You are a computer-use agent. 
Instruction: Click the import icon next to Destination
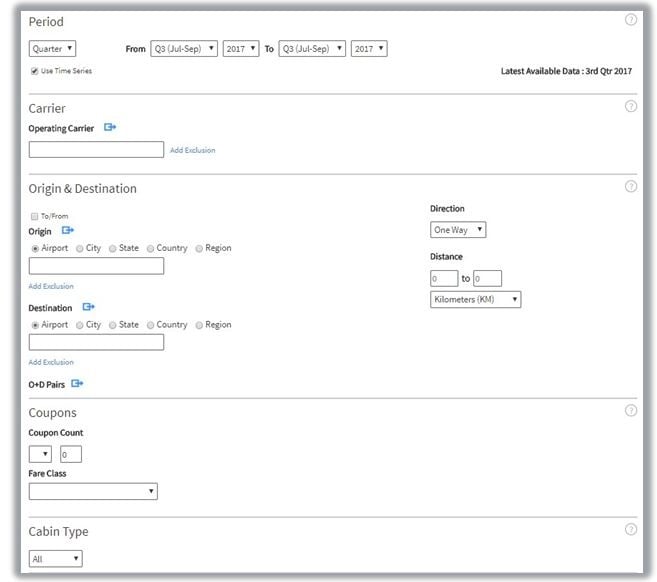[89, 308]
